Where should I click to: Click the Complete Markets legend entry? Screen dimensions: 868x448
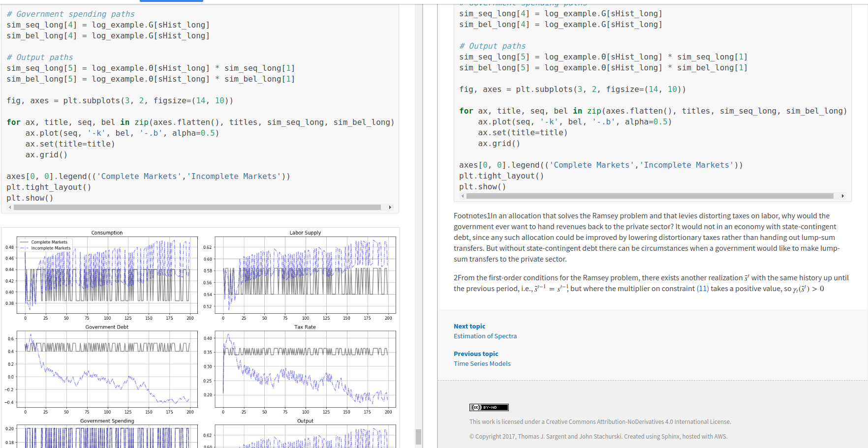point(45,242)
